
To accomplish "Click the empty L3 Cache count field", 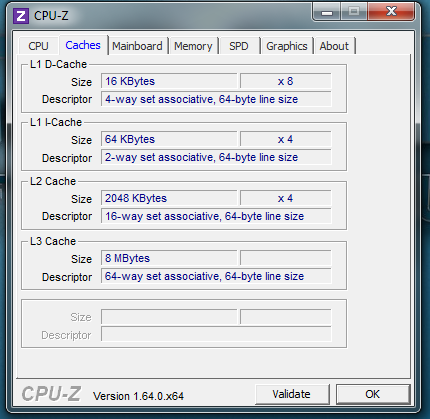I will tap(286, 258).
